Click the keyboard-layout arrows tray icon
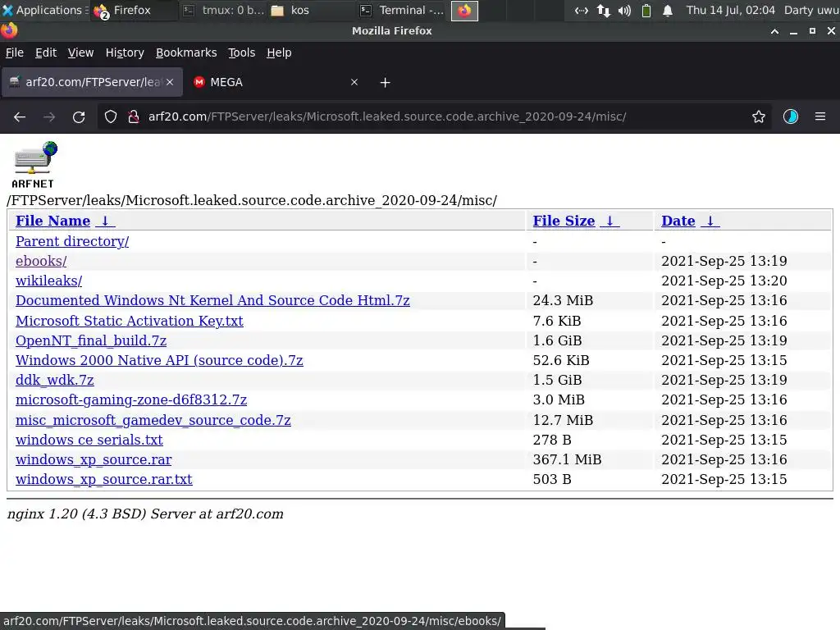The height and width of the screenshot is (630, 840). point(582,10)
